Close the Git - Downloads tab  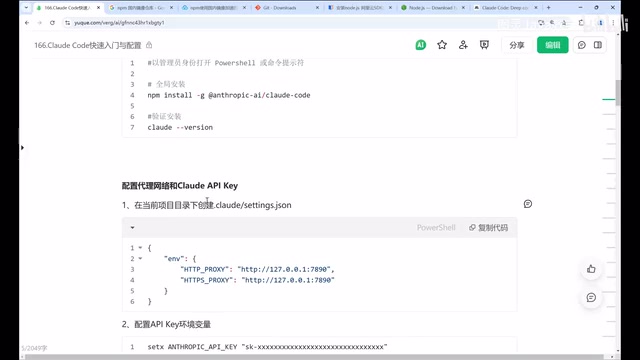tap(317, 8)
